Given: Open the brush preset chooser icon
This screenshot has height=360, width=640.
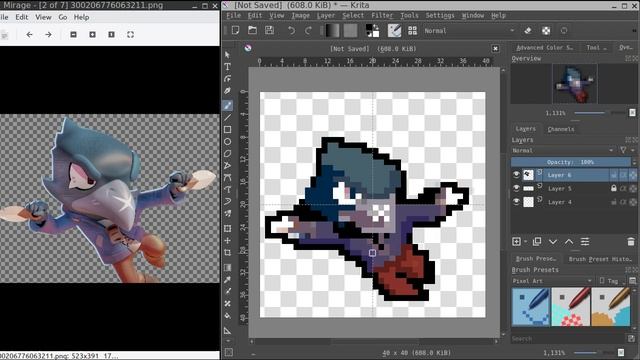Looking at the screenshot, I should 412,31.
